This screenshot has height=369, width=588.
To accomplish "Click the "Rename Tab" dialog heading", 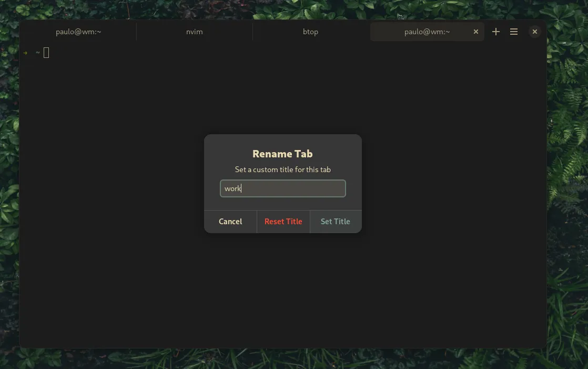I will (282, 154).
